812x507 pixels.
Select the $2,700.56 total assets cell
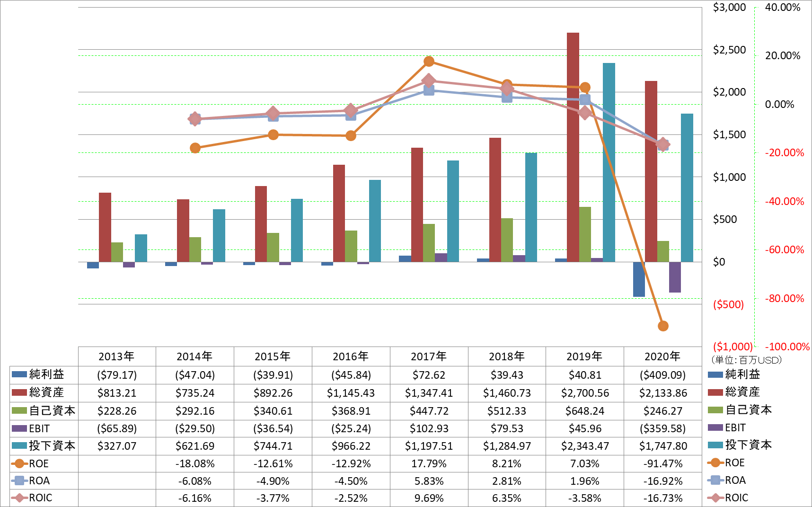pos(585,393)
